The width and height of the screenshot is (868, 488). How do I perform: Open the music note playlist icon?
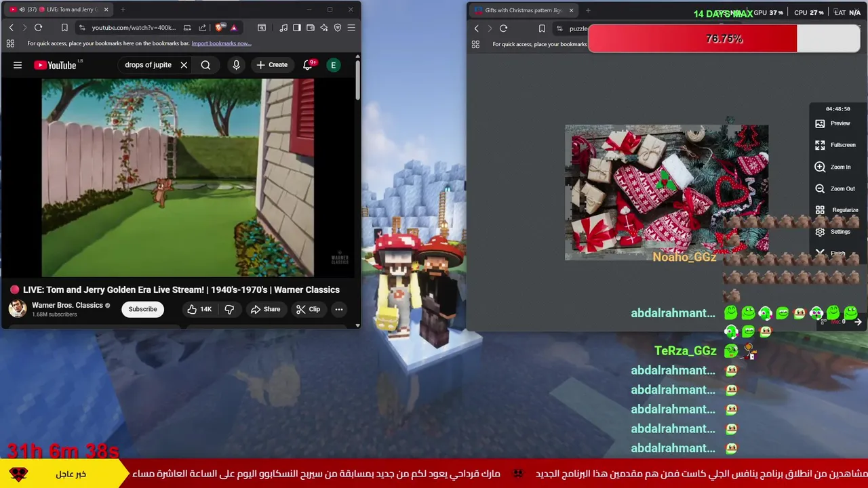[x=283, y=28]
